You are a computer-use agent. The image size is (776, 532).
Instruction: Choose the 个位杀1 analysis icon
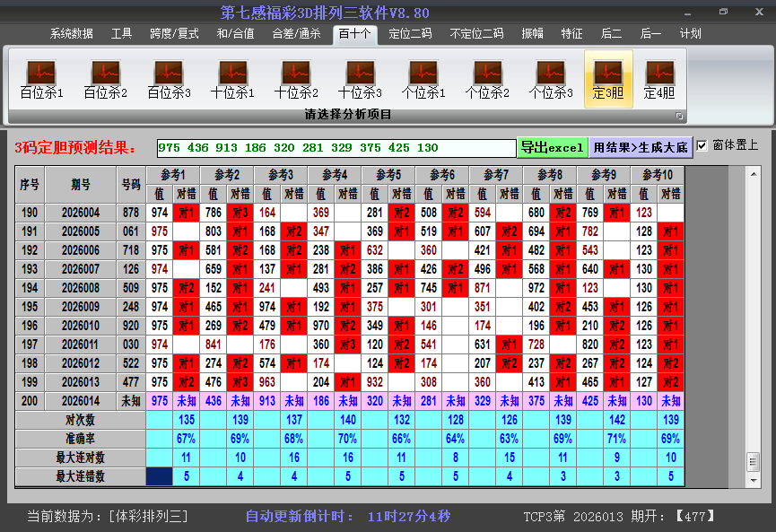(423, 79)
